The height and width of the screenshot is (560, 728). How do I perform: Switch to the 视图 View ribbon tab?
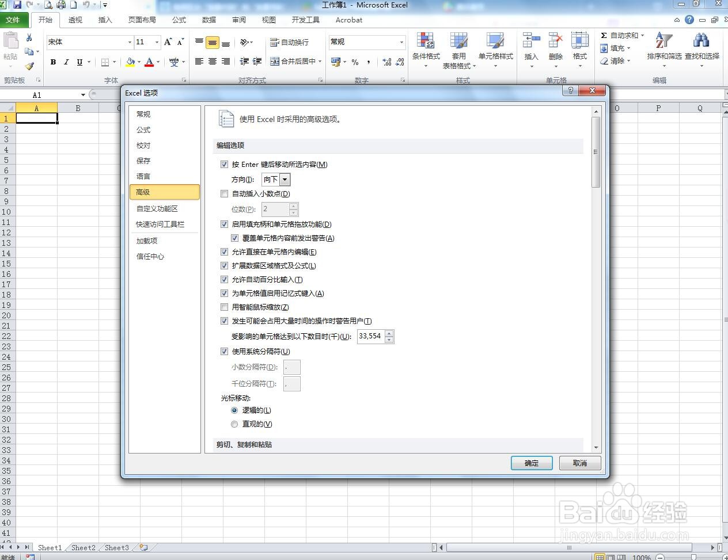269,20
